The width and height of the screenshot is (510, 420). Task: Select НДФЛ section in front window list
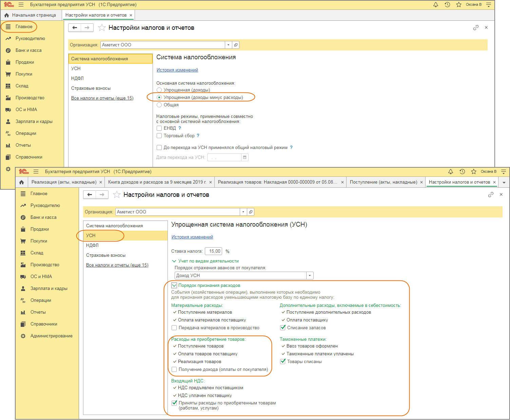pyautogui.click(x=125, y=246)
